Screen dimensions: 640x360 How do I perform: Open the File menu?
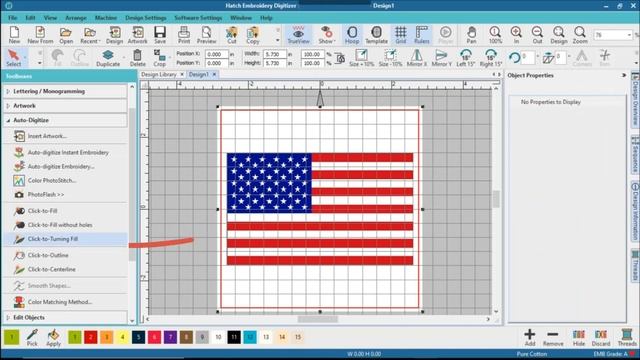click(x=13, y=18)
